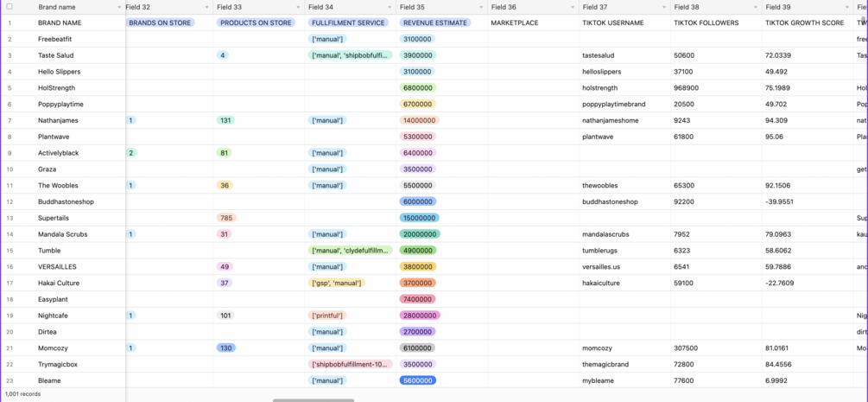Click the TIKTOK GROWTH SCORE cell

pos(808,22)
